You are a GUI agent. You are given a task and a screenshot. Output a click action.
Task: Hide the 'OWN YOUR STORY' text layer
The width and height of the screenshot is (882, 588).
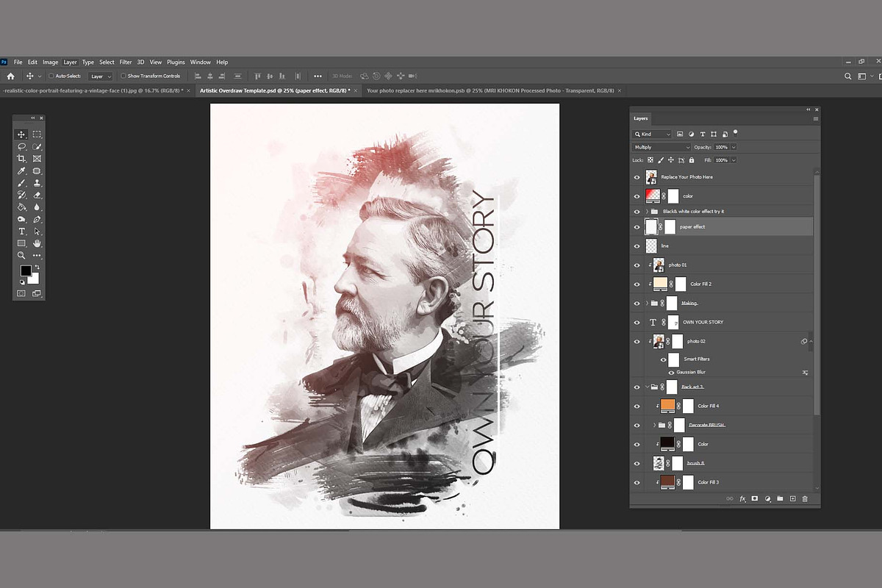637,322
